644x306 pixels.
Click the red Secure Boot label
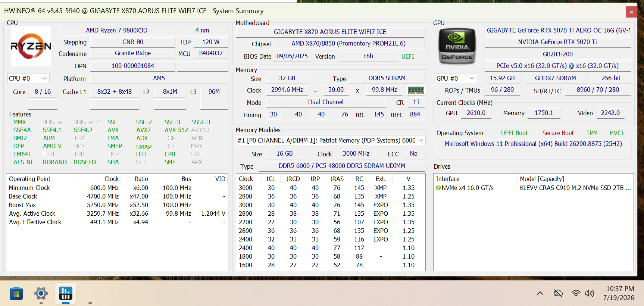point(558,133)
